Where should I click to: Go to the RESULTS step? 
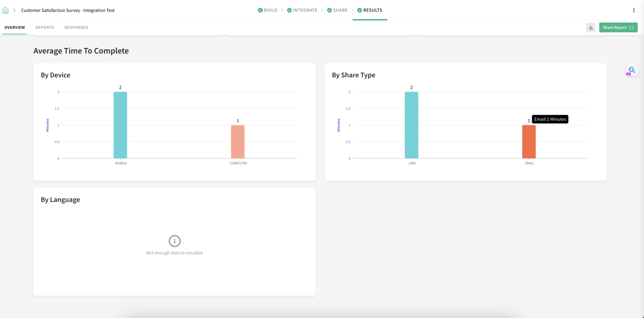click(x=373, y=10)
